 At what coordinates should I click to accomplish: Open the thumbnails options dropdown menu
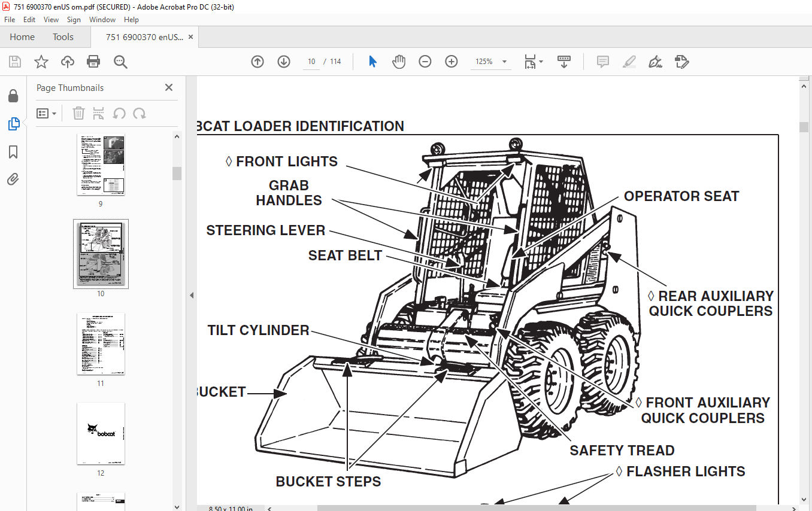47,113
